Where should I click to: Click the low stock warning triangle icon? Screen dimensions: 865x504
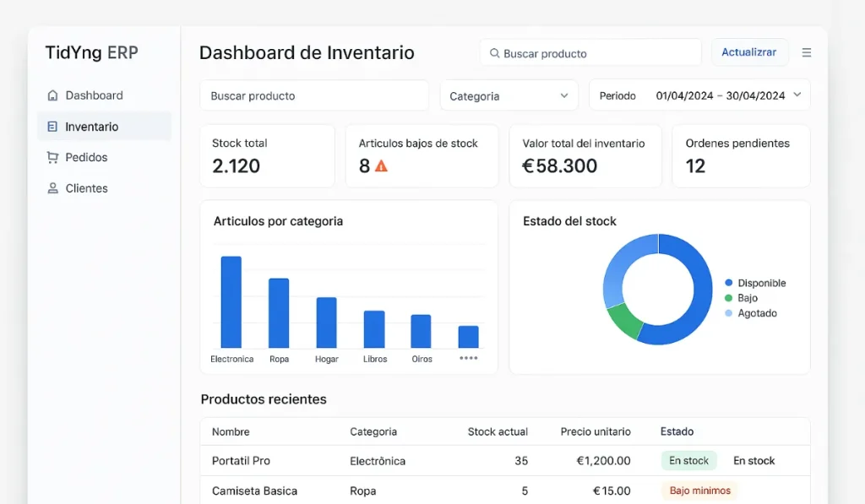pyautogui.click(x=381, y=166)
